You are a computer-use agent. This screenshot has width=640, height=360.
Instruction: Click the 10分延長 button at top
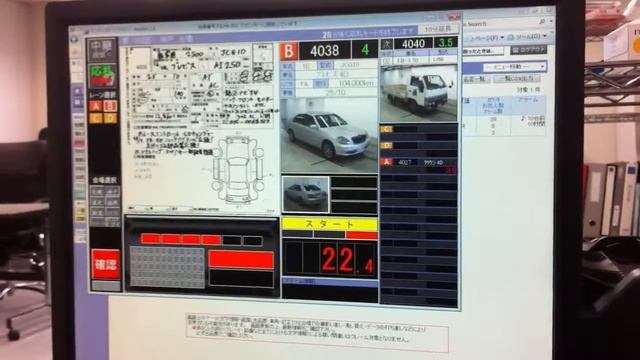[x=438, y=29]
